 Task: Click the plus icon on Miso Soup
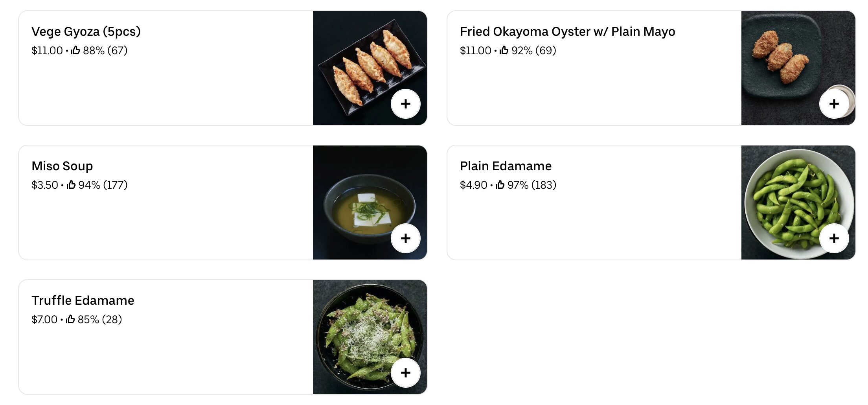click(406, 238)
